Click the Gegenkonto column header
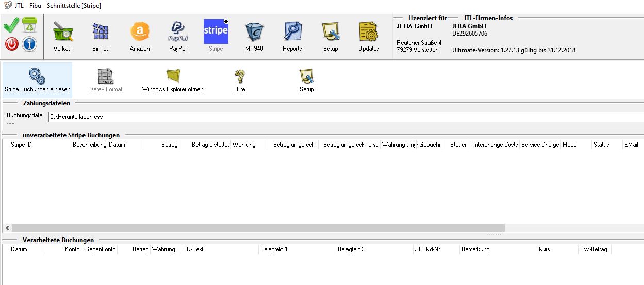Viewport: 644px width, 285px height. click(100, 249)
